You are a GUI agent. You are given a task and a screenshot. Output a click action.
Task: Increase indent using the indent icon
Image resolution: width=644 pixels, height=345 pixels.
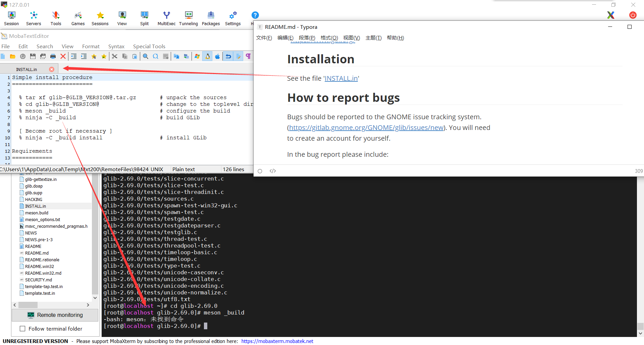tap(84, 56)
